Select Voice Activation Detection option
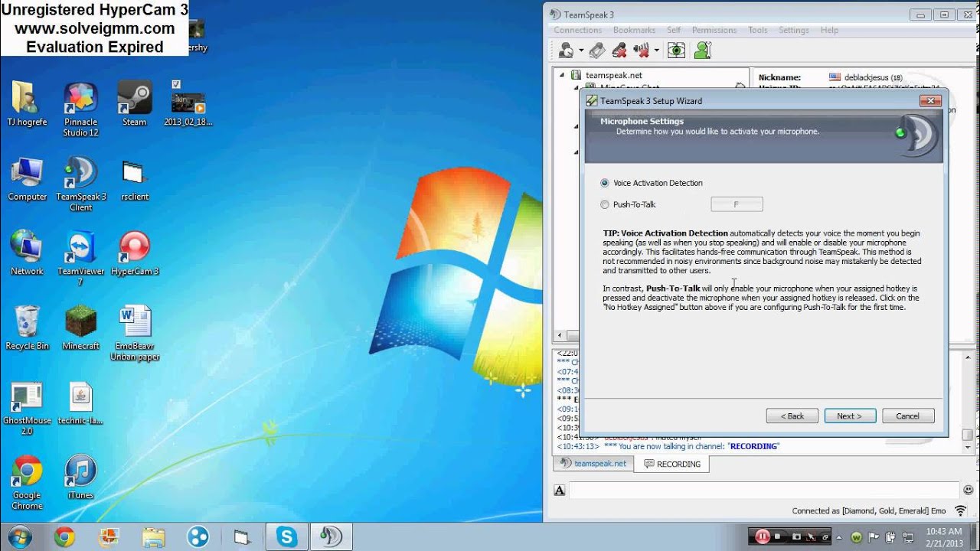Viewport: 980px width, 551px height. (x=652, y=183)
